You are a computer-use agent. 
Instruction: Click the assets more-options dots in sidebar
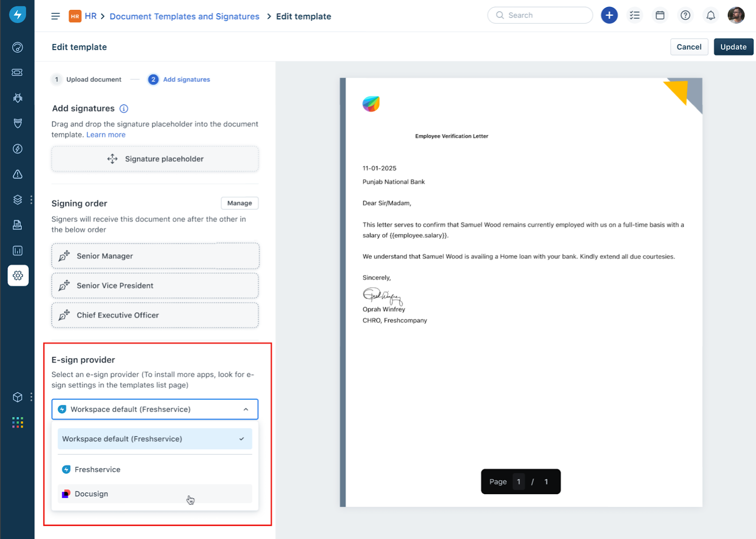[31, 200]
